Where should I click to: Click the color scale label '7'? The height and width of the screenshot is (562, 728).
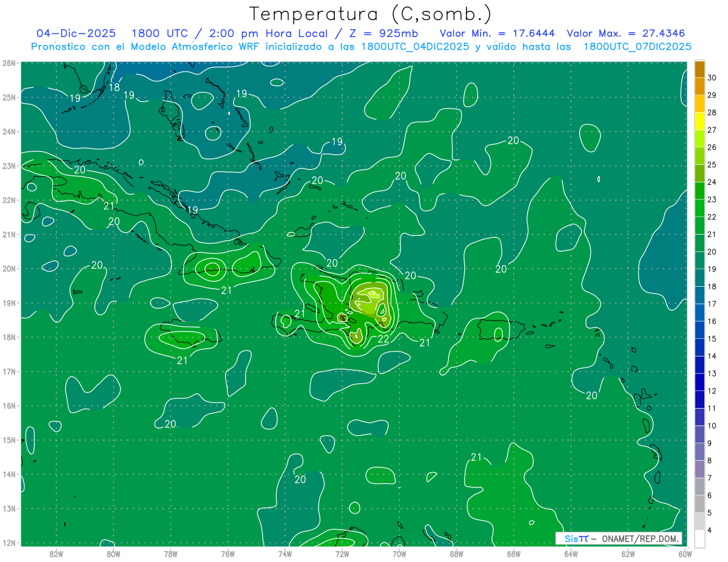pos(710,478)
